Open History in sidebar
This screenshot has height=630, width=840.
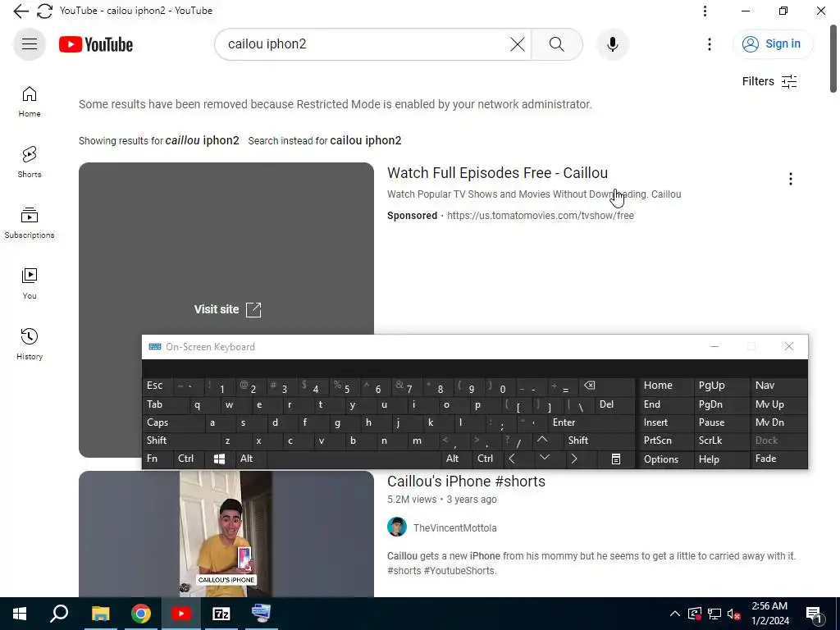pyautogui.click(x=30, y=345)
